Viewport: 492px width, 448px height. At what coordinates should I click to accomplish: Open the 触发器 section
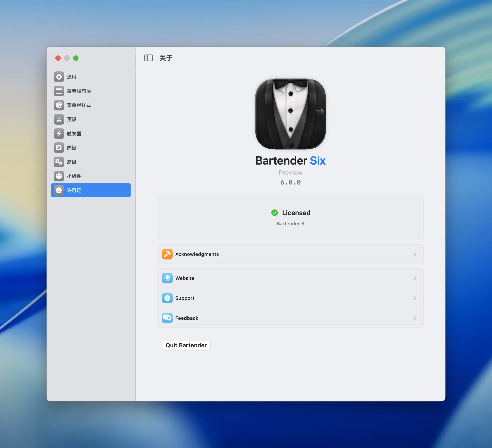pos(91,134)
